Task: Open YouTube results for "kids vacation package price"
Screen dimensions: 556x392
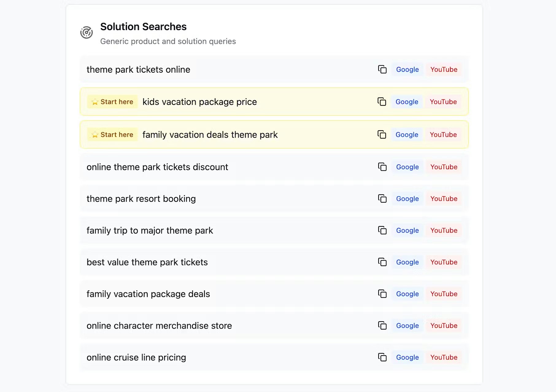Action: pos(444,102)
